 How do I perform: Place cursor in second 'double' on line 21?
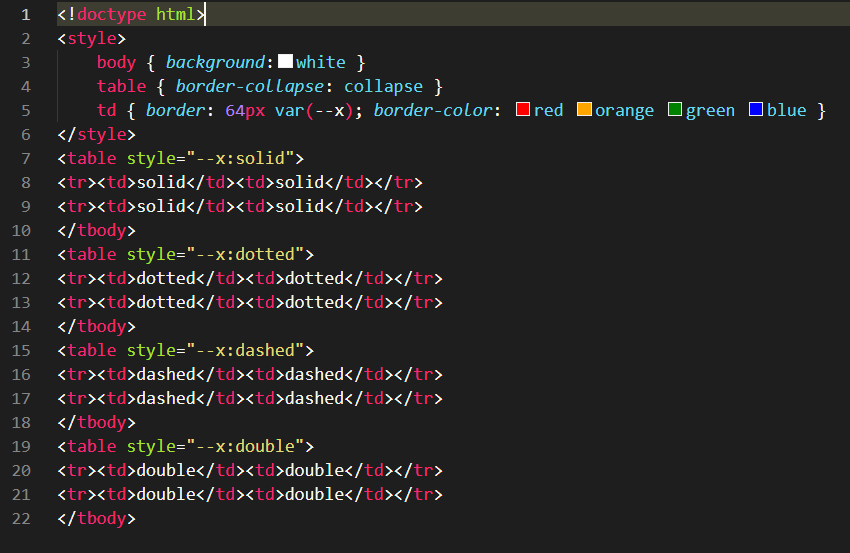(x=314, y=494)
